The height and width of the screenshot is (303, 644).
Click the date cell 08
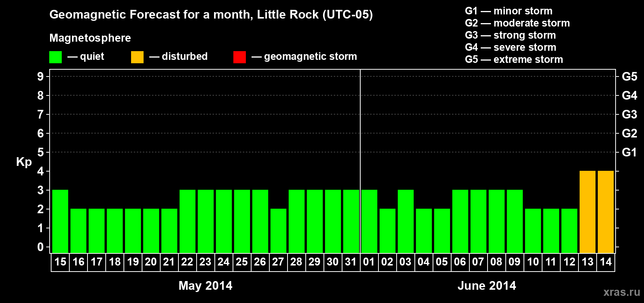497,262
